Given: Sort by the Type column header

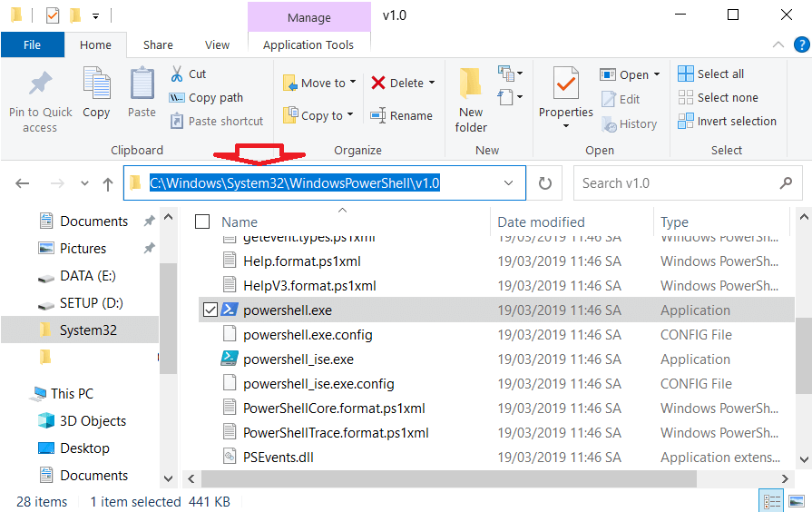Looking at the screenshot, I should [674, 222].
